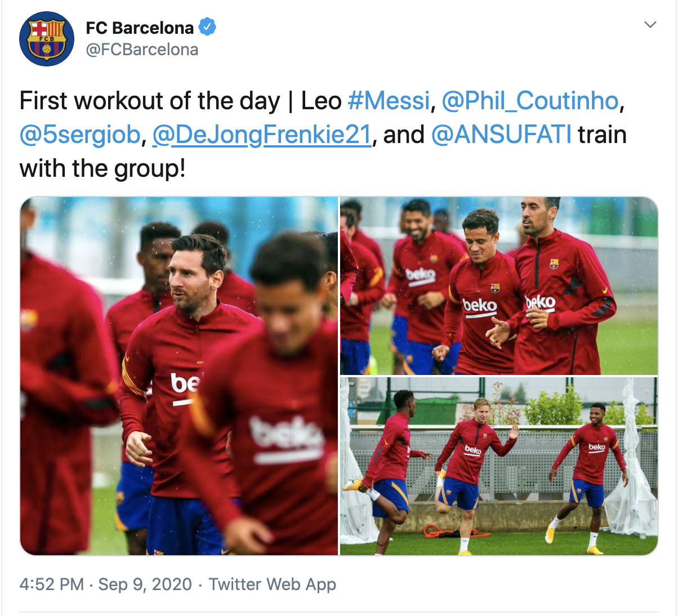Open the tweet options chevron menu

pyautogui.click(x=650, y=25)
